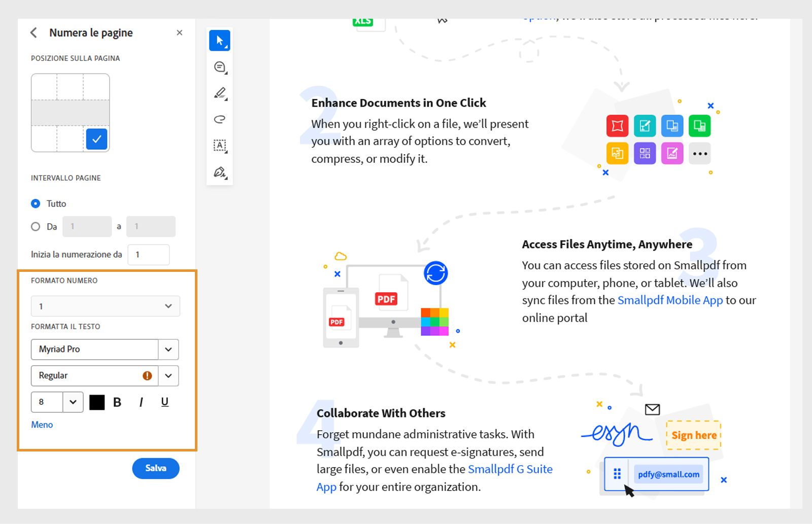Toggle italic with the I button
The image size is (812, 524).
141,402
